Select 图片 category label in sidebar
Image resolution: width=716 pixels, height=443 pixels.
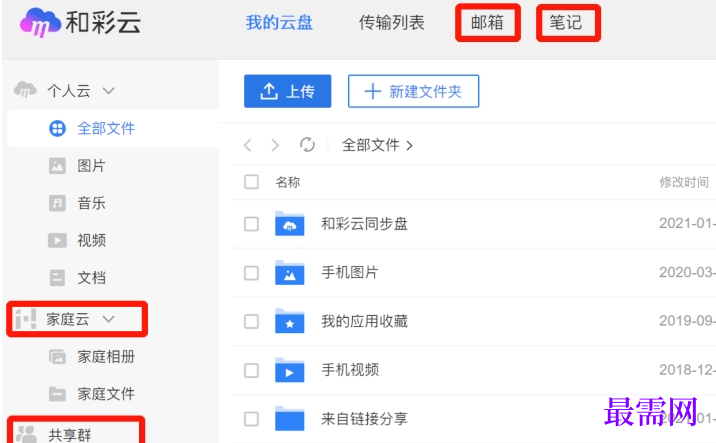pos(91,166)
